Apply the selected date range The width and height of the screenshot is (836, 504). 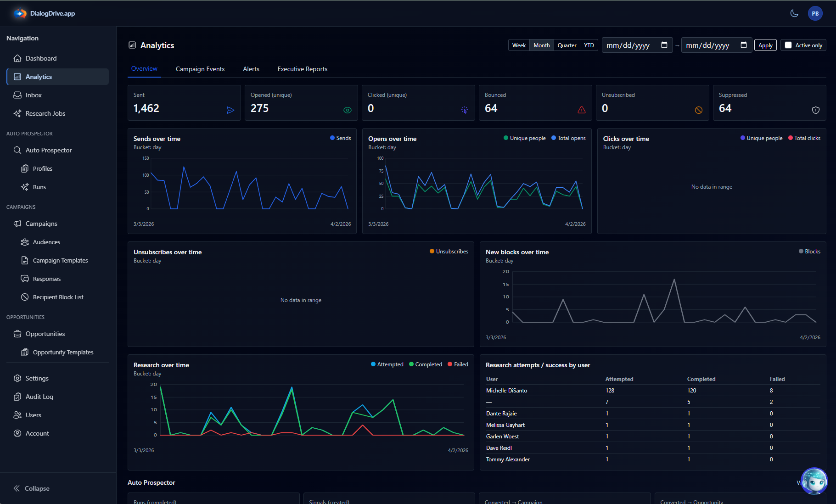click(x=765, y=45)
